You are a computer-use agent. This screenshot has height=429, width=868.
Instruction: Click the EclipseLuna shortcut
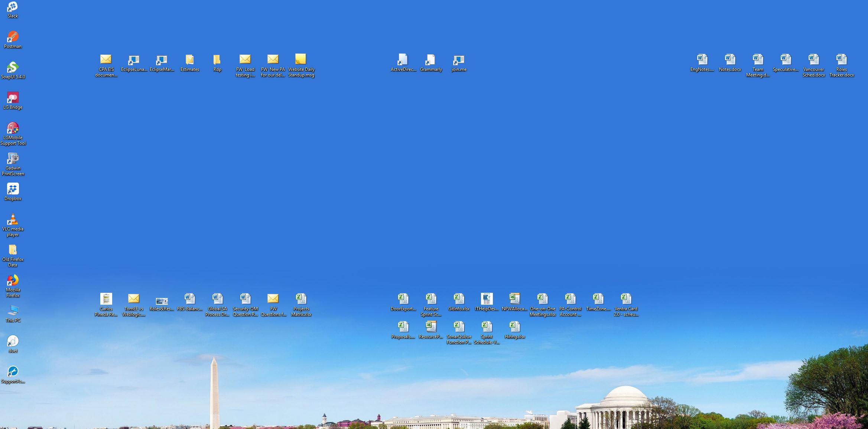134,63
